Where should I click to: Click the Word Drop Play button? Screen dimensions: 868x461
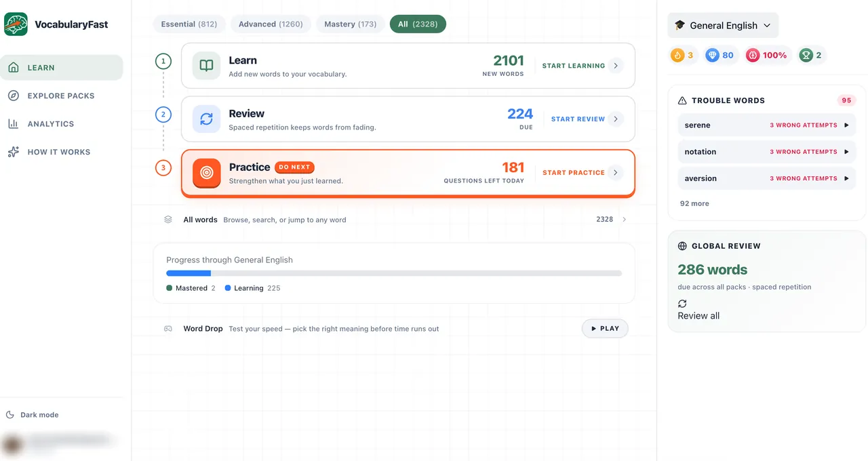tap(605, 329)
